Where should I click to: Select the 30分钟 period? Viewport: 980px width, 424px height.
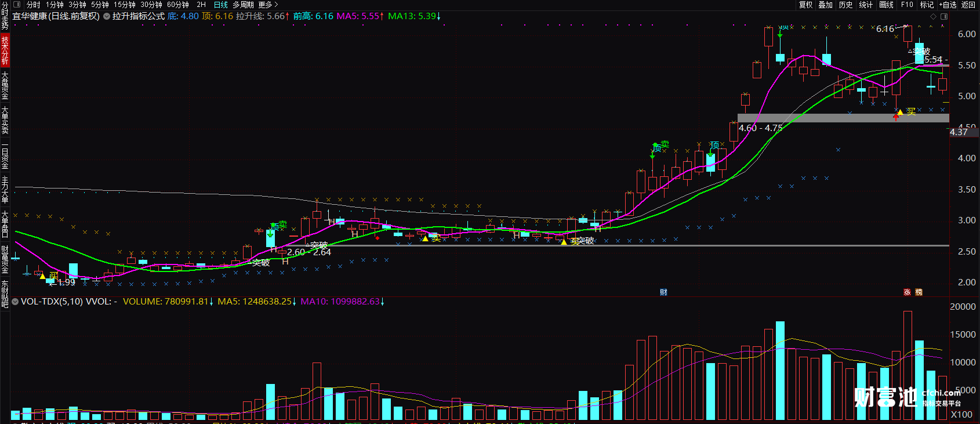[151, 5]
